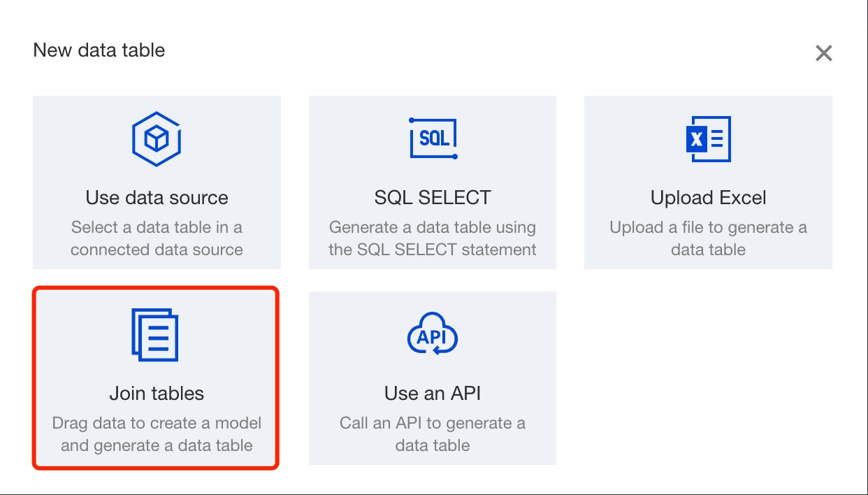Screen dimensions: 868x495
Task: Click the "Generate a data table using the SQL SELECT statement" description
Action: (433, 238)
